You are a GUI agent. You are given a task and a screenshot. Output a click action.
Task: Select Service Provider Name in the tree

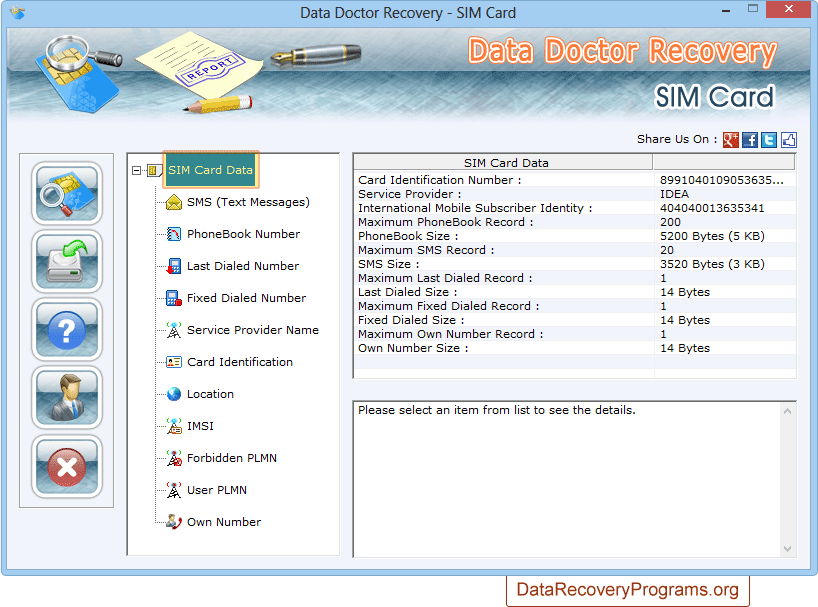click(x=252, y=330)
